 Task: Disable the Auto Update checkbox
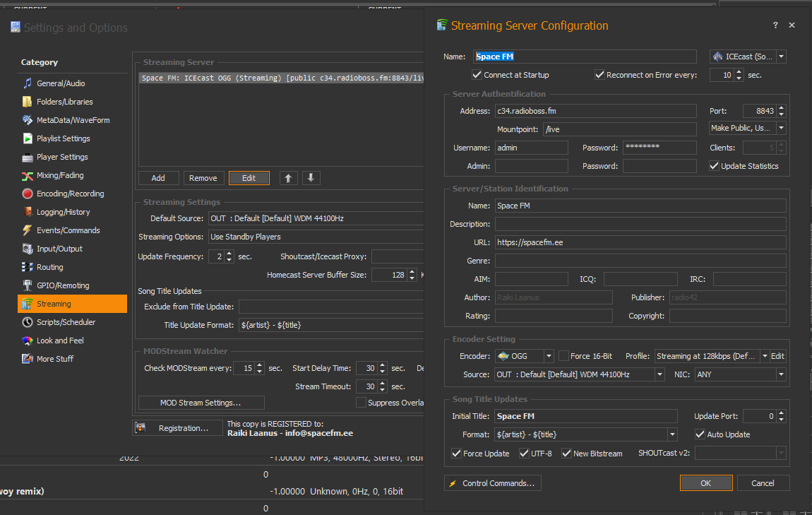(x=700, y=434)
